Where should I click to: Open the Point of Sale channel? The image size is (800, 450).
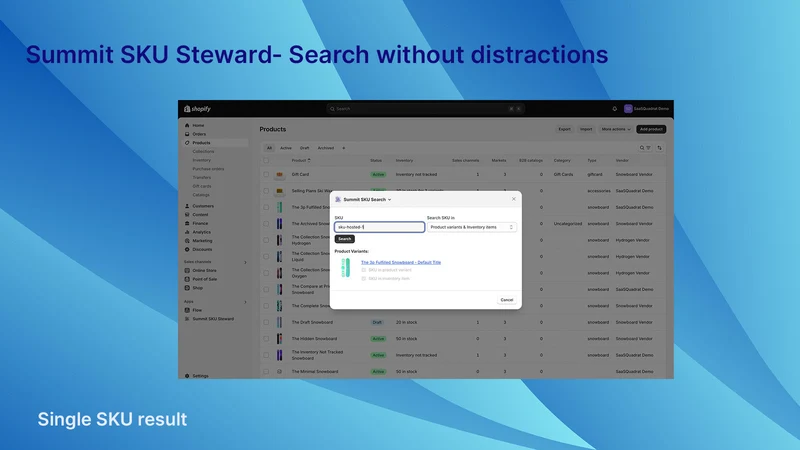coord(204,279)
